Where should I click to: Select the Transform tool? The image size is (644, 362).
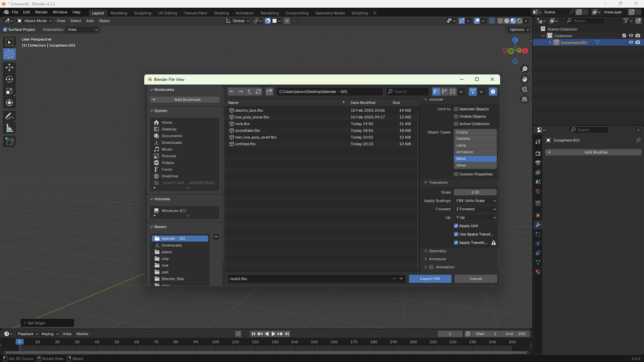[x=9, y=103]
